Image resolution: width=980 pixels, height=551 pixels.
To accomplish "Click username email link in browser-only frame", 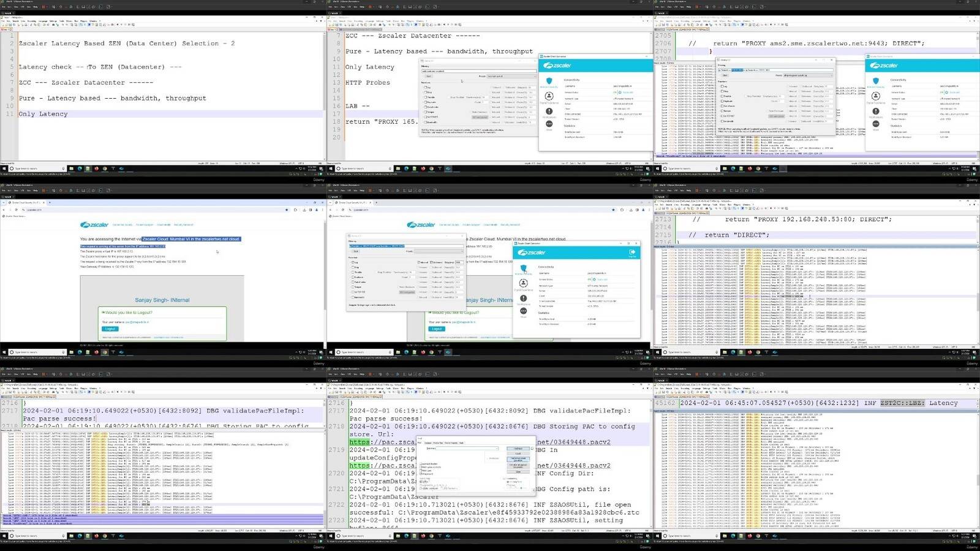I will tap(137, 322).
